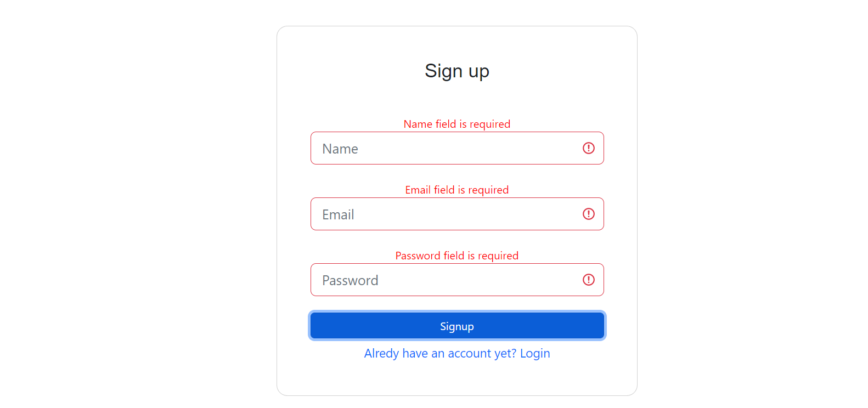Click the 'Password field is required' message
Screen dimensions: 868x408
[x=456, y=256]
